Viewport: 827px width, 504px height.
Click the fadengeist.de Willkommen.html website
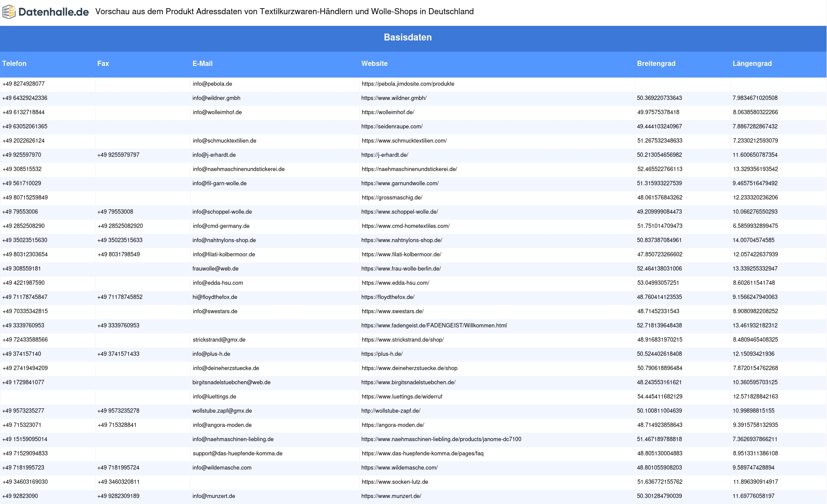point(434,326)
